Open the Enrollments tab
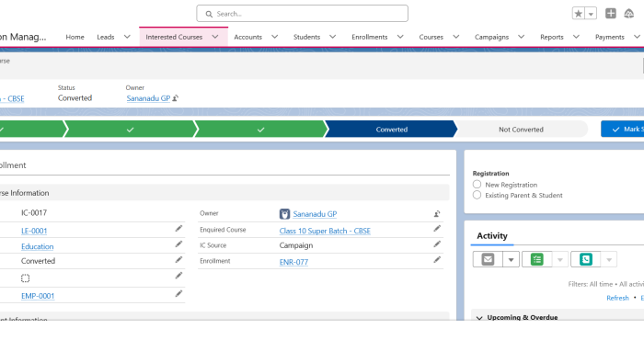This screenshot has height=340, width=644. tap(370, 37)
